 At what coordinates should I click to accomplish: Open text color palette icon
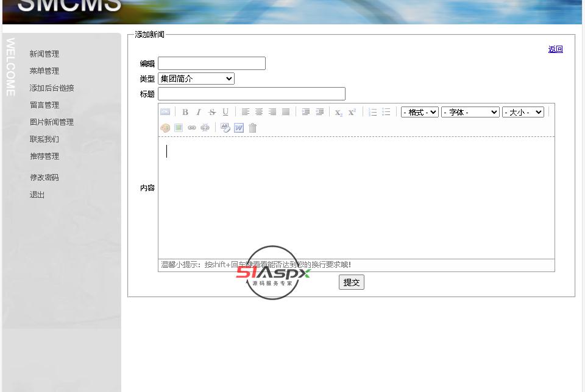165,128
